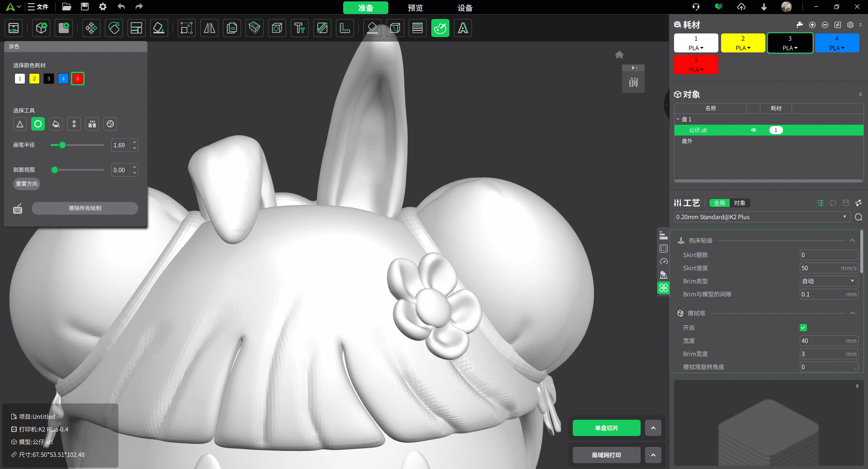Select the Rotate tool icon
Screen dimensions: 868x469
coord(114,28)
